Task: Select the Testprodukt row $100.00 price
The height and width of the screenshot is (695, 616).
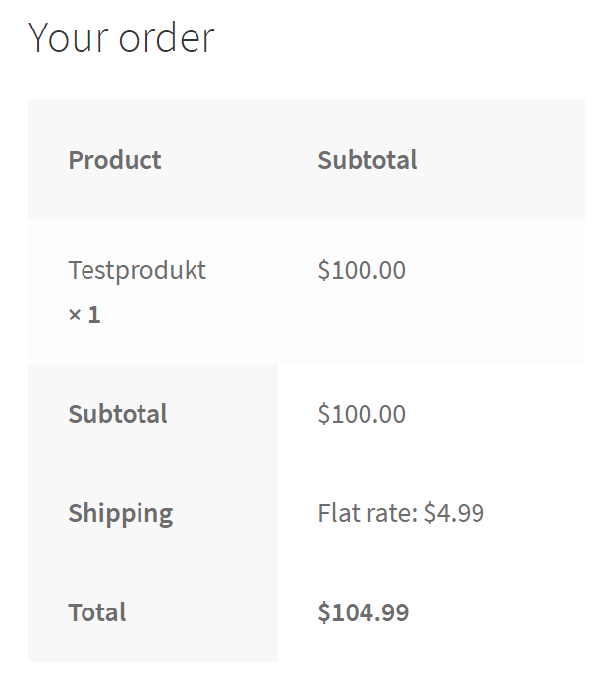Action: pos(362,270)
